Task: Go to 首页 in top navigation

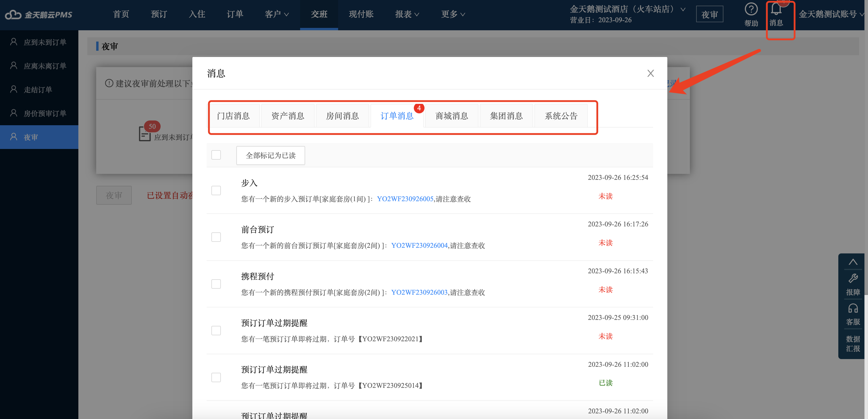Action: [121, 14]
